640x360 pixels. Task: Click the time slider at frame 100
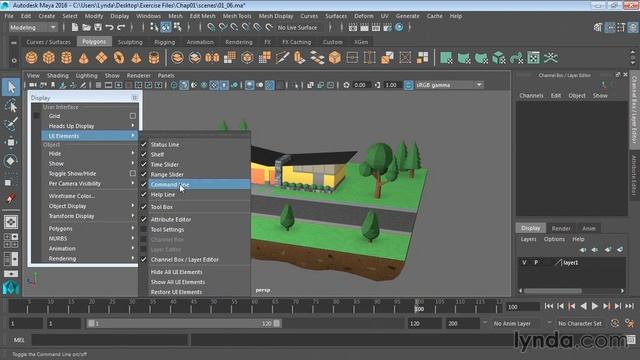(419, 306)
